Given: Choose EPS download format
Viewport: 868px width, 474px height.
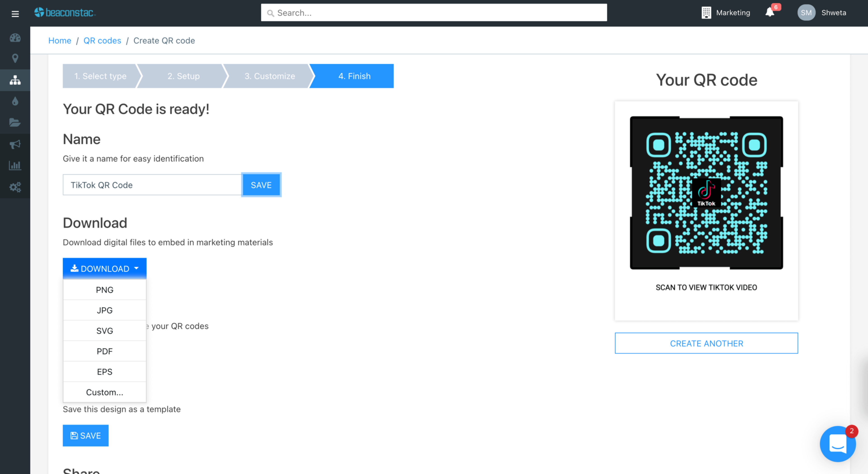Looking at the screenshot, I should (104, 372).
